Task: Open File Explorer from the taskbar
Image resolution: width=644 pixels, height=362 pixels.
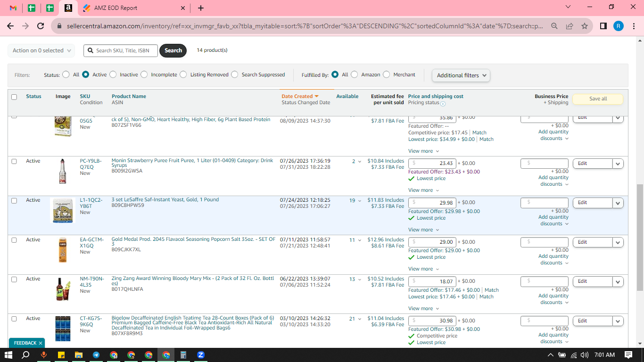Action: [x=78, y=355]
